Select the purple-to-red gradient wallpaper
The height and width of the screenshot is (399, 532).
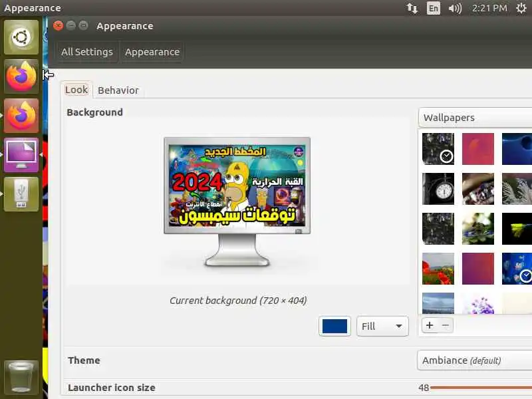478,269
